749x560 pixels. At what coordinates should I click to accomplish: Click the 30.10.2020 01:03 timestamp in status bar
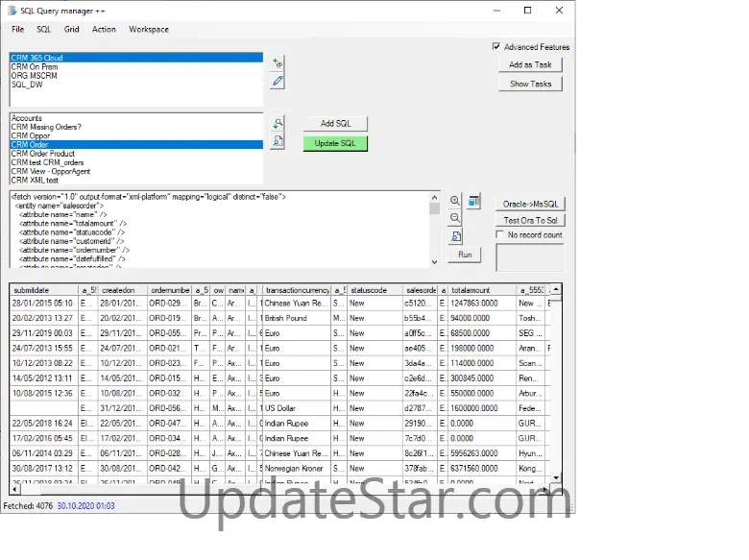(x=86, y=505)
